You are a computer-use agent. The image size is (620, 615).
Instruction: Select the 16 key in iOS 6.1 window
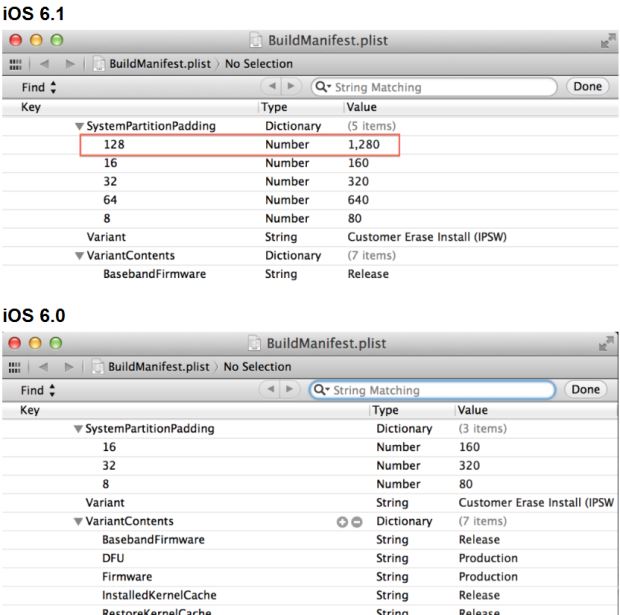[110, 163]
